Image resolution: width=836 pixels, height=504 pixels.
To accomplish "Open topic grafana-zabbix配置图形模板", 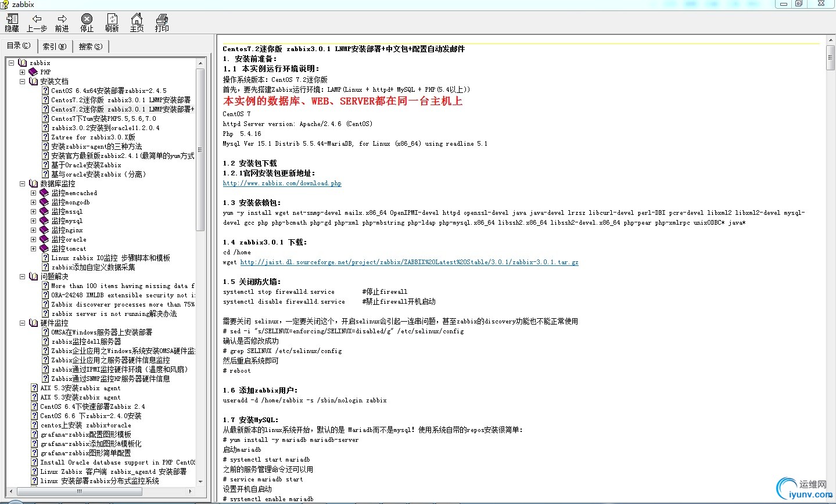I will 85,434.
